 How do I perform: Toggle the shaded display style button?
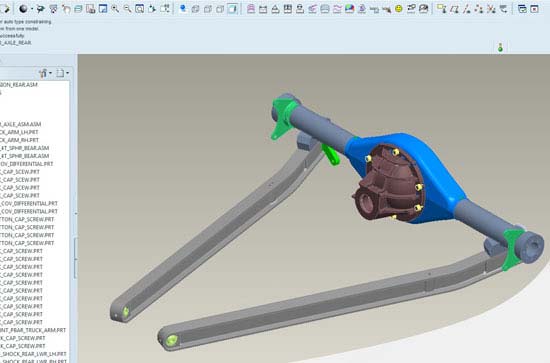(233, 9)
